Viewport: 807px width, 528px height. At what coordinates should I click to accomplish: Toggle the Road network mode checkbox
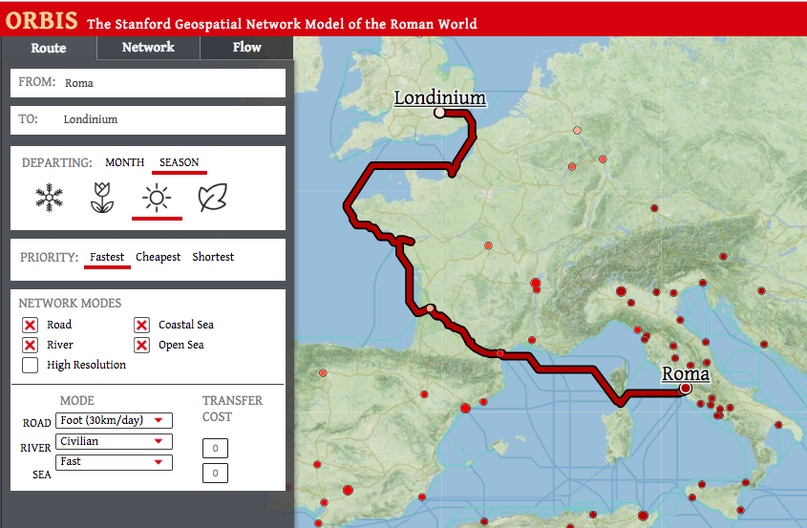pyautogui.click(x=30, y=325)
